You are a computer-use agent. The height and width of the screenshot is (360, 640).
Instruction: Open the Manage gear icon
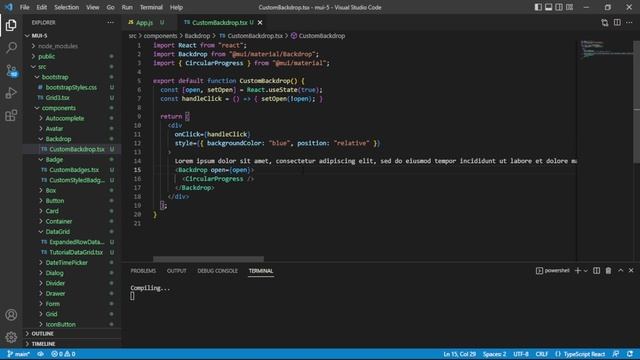[x=11, y=337]
